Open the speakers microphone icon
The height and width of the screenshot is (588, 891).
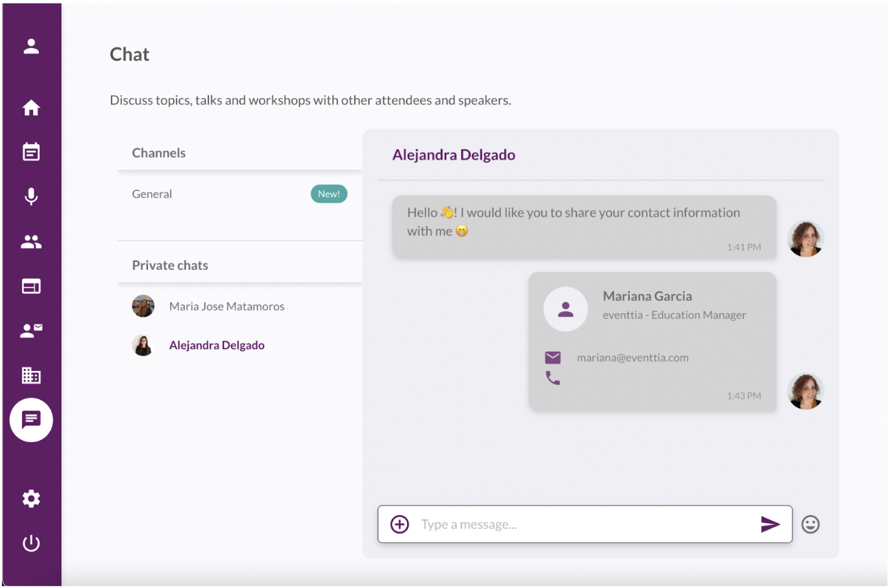tap(31, 197)
